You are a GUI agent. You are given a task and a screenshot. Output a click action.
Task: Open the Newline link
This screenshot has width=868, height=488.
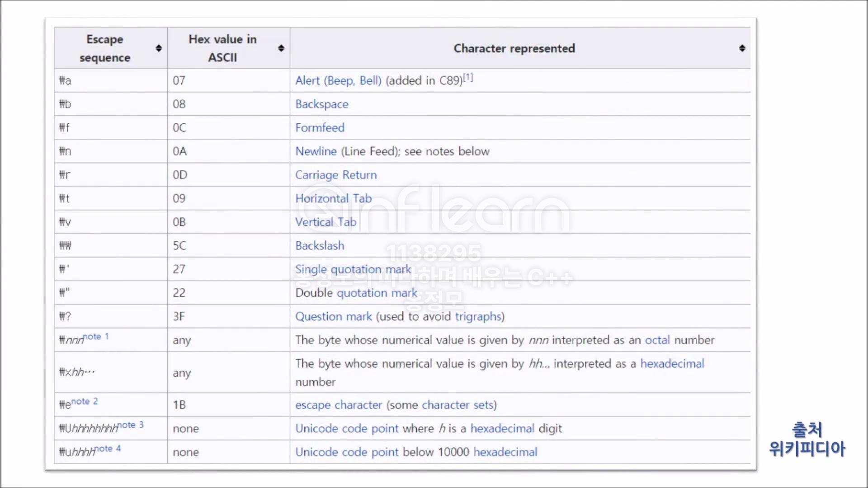(316, 151)
